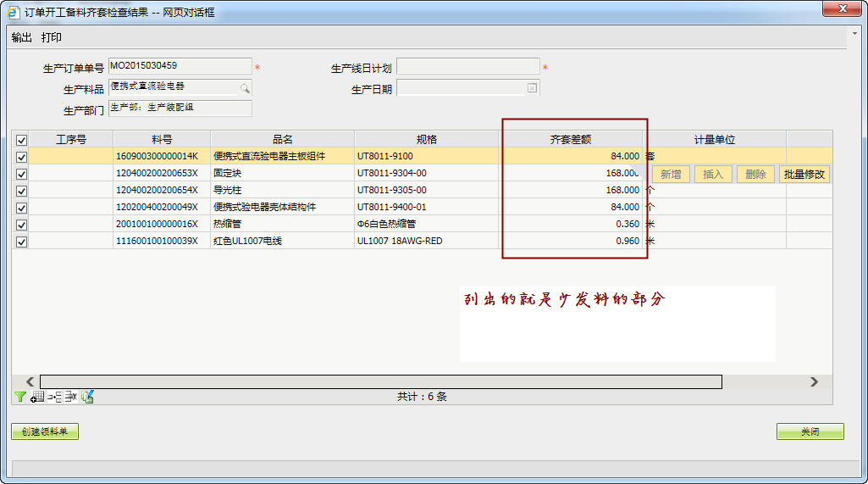Image resolution: width=868 pixels, height=484 pixels.
Task: Click the right arrow of horizontal scrollbar
Action: (814, 381)
